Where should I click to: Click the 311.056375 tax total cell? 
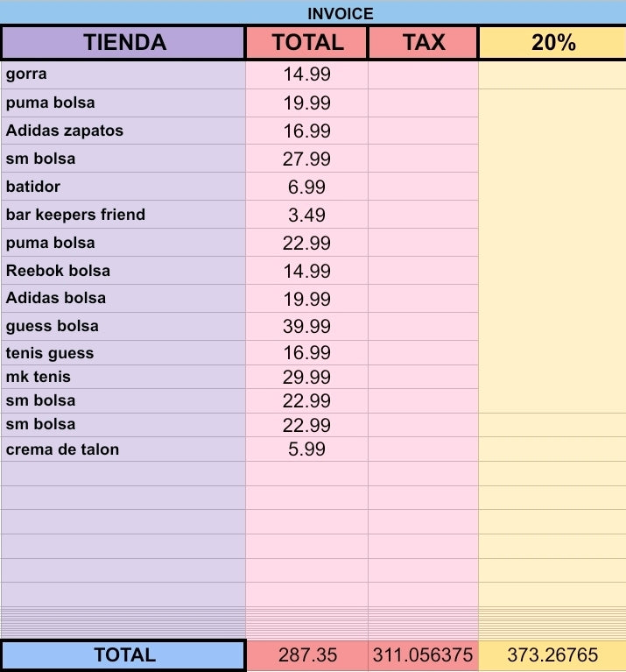click(x=423, y=654)
